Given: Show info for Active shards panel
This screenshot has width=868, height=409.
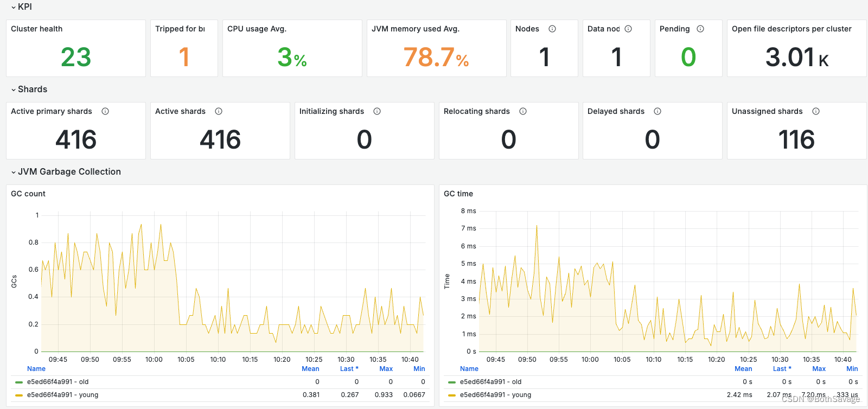Looking at the screenshot, I should point(219,111).
